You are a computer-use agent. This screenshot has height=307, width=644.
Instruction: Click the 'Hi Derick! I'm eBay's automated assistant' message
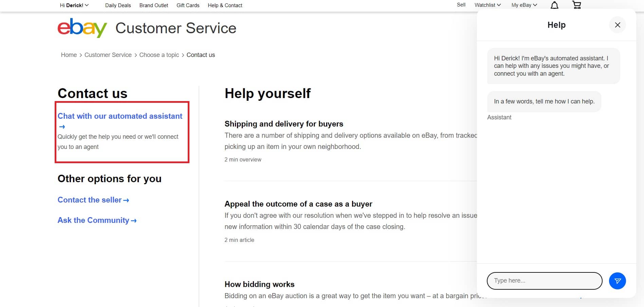553,66
